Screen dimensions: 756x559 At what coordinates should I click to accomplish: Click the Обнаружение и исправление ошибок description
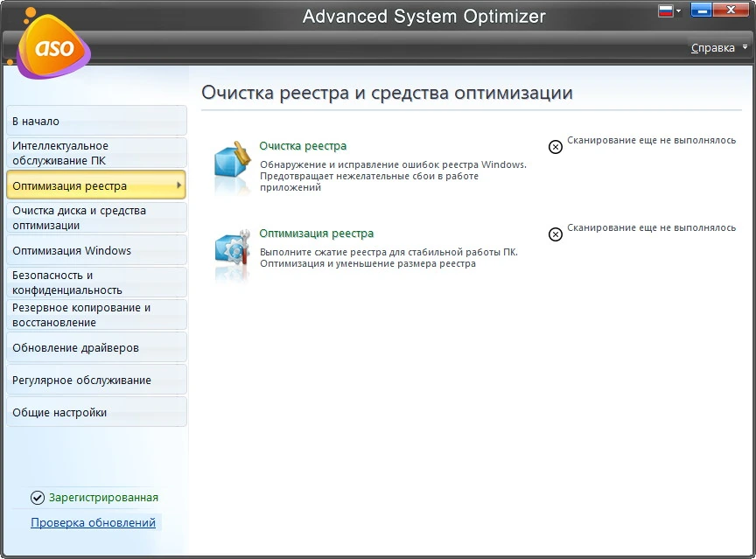(x=393, y=176)
